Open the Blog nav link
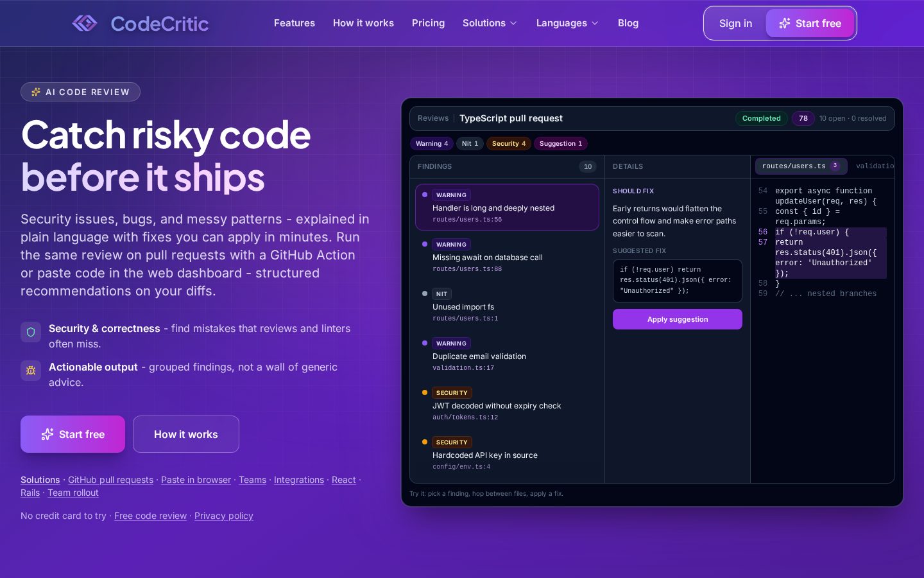 (628, 23)
